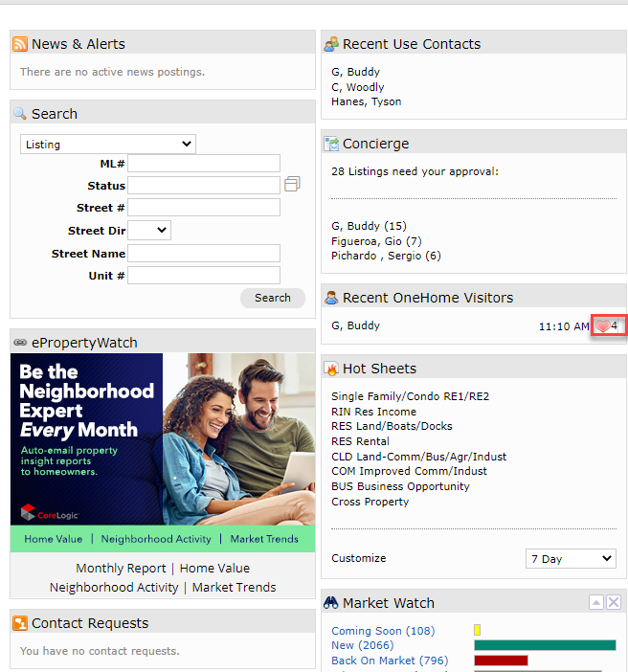Image resolution: width=628 pixels, height=672 pixels.
Task: Click the Contact Requests panel icon
Action: pyautogui.click(x=20, y=623)
